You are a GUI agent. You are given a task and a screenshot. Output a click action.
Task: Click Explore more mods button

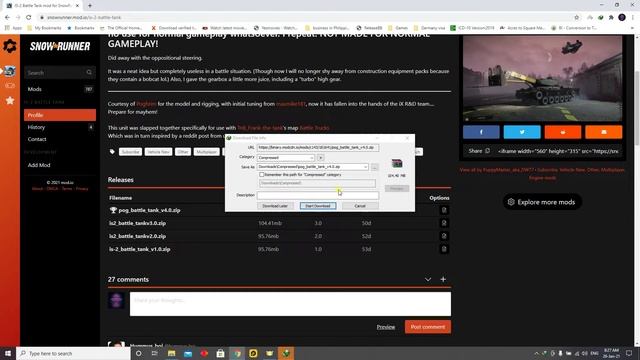(542, 202)
